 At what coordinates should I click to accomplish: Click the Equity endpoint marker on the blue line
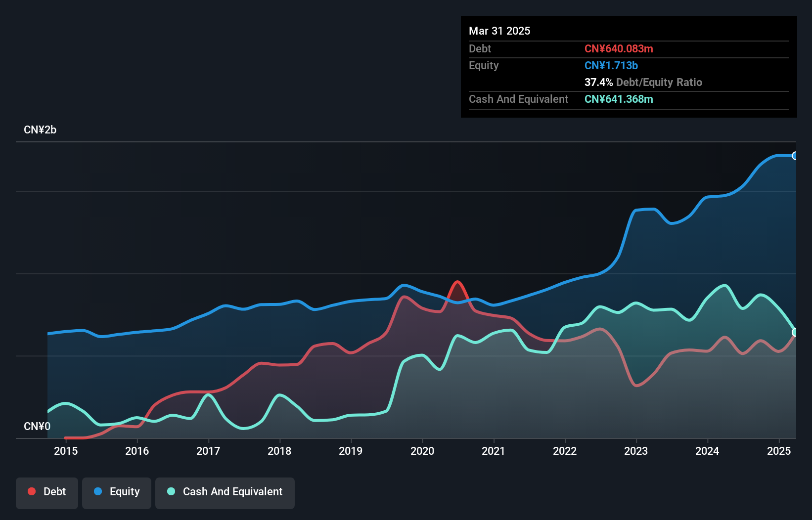795,156
